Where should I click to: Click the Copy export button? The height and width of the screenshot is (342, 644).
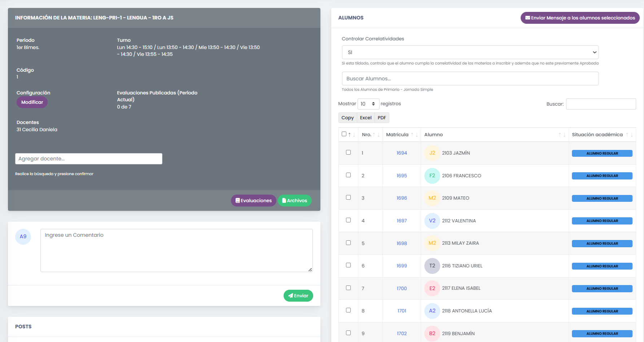347,118
